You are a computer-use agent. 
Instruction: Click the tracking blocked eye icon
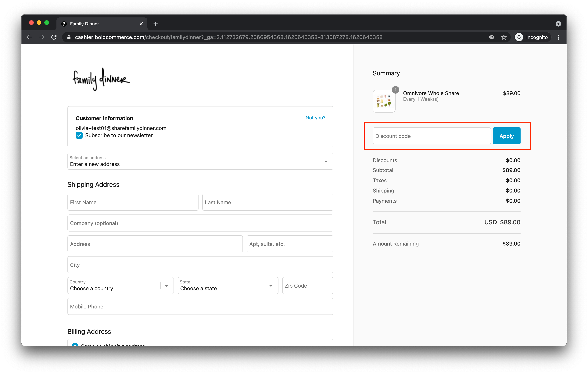(x=492, y=37)
